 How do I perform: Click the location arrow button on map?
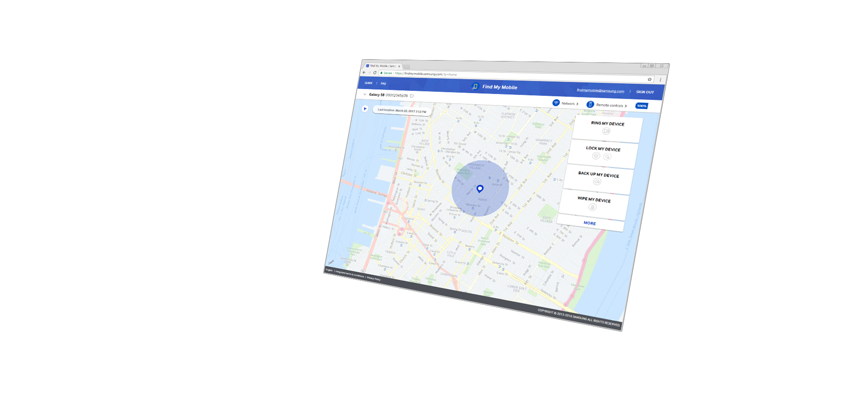365,109
